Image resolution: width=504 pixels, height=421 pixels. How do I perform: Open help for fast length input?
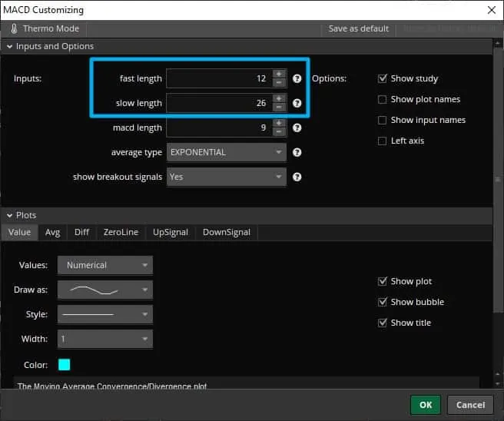(297, 78)
